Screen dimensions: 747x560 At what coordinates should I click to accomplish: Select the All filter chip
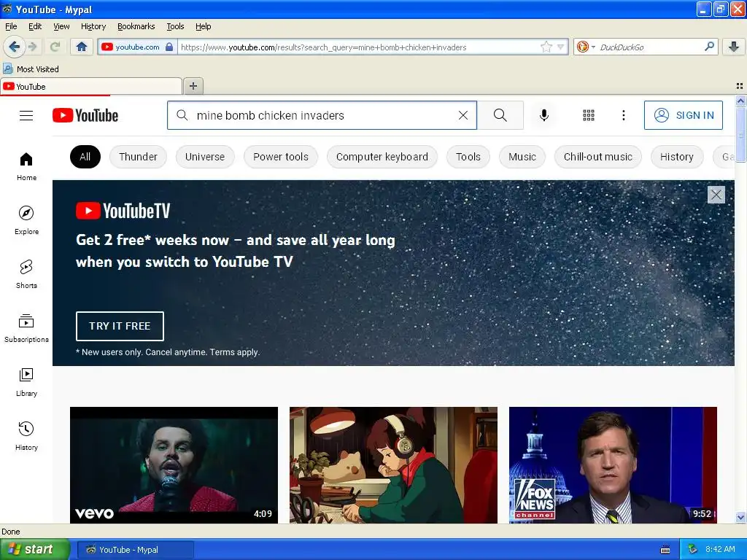[85, 157]
